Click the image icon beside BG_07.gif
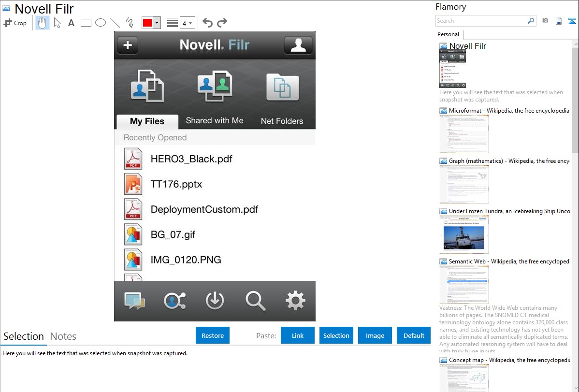 pos(133,234)
